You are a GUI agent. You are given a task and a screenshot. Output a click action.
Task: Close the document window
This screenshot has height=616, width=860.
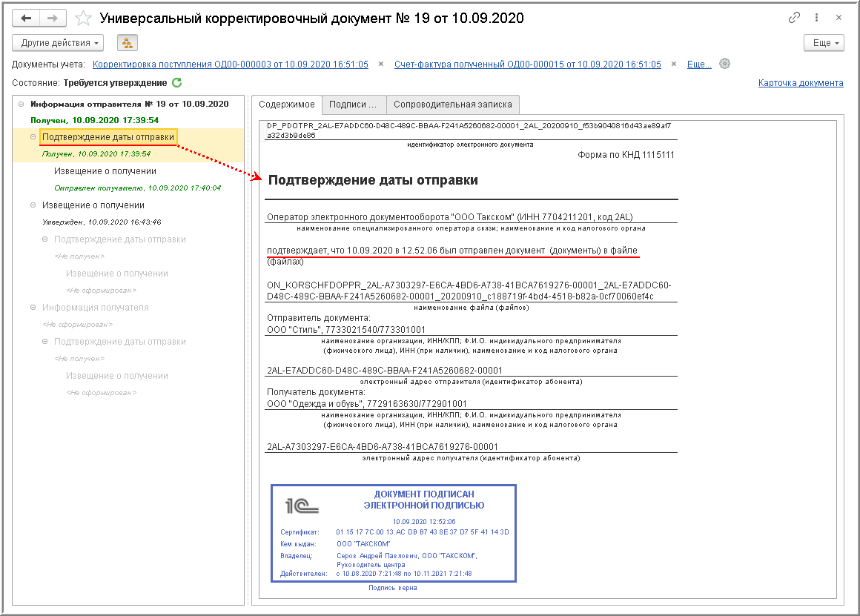(x=838, y=18)
